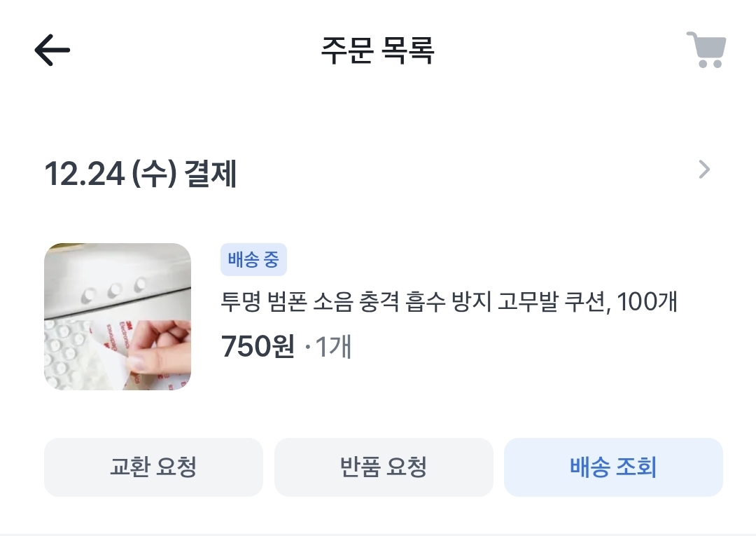Click the 교환 요청 button
756x536 pixels.
pyautogui.click(x=153, y=467)
